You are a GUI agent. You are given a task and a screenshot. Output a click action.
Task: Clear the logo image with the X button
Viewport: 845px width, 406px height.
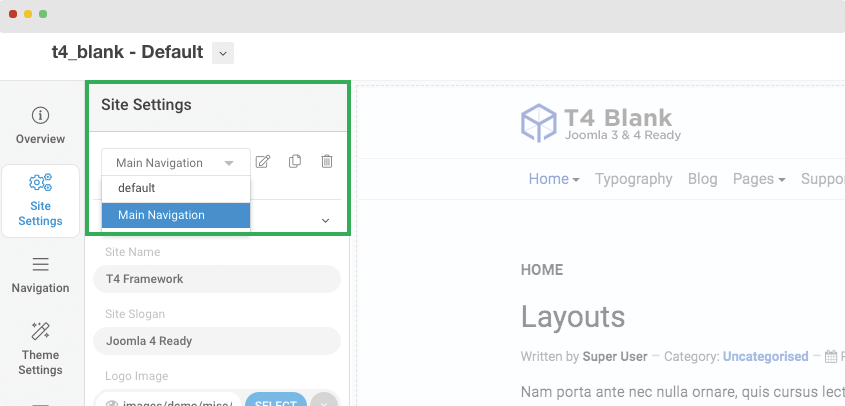(x=324, y=401)
